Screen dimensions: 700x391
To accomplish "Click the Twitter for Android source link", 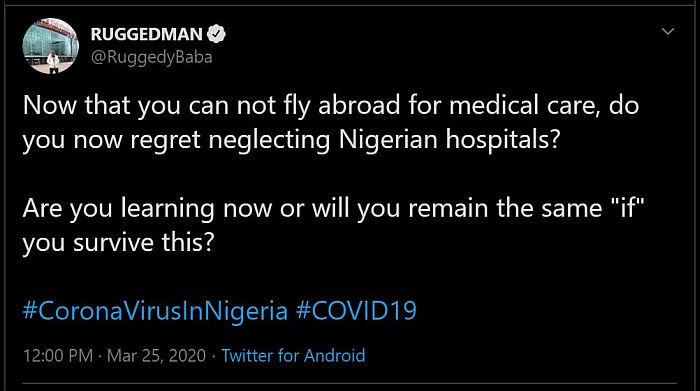I will coord(293,356).
